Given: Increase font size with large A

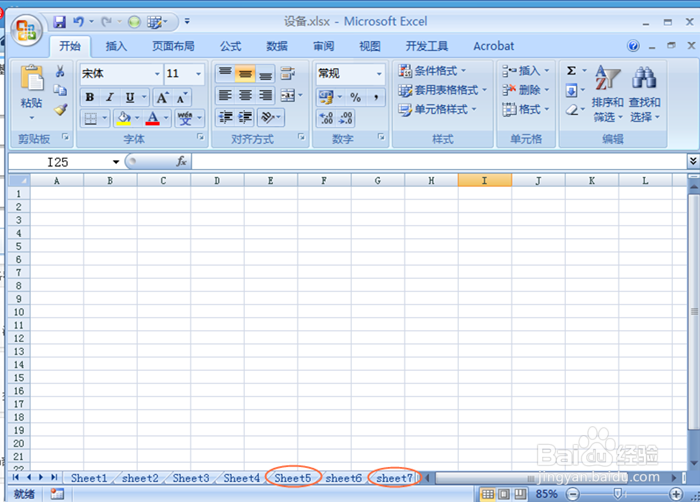Looking at the screenshot, I should 162,97.
